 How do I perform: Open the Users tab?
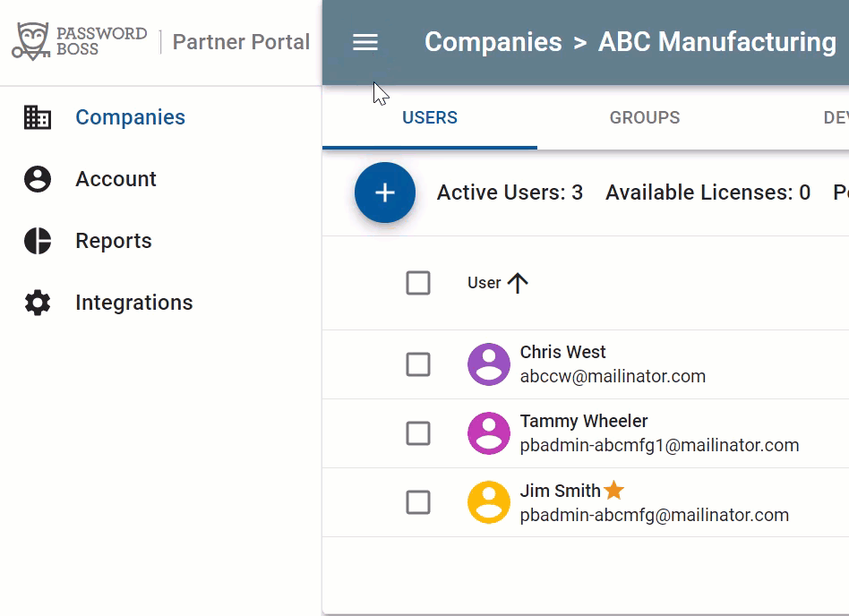tap(430, 117)
